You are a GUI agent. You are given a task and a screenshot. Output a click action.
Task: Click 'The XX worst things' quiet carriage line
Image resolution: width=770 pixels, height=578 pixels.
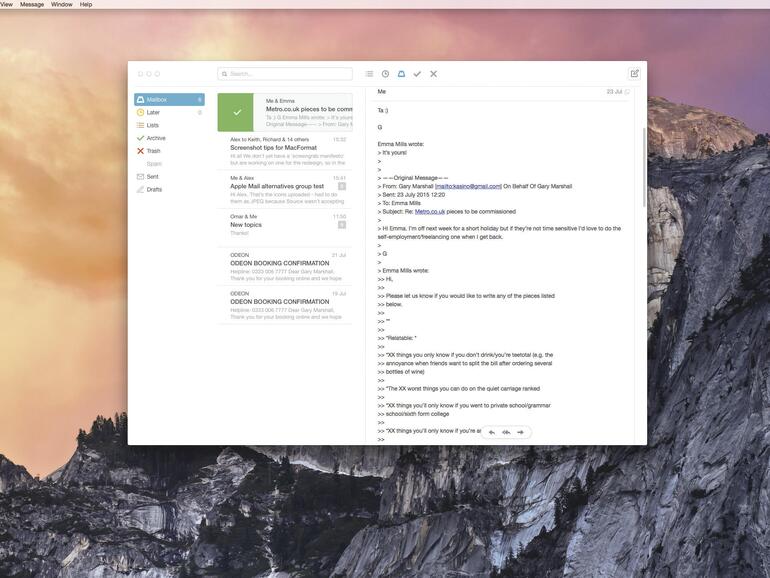point(459,389)
